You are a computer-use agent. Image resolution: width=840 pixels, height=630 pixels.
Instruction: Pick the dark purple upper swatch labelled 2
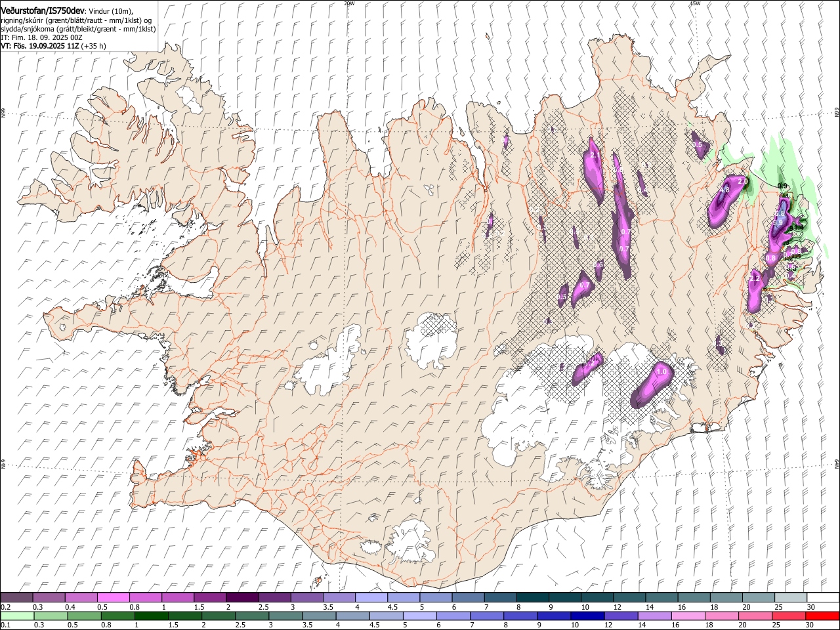pyautogui.click(x=241, y=597)
